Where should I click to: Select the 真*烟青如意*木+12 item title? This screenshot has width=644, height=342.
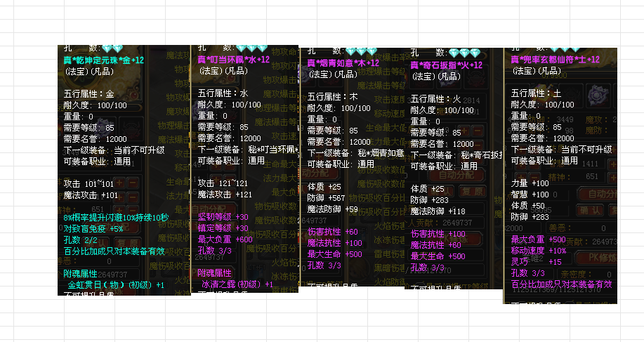(x=343, y=63)
